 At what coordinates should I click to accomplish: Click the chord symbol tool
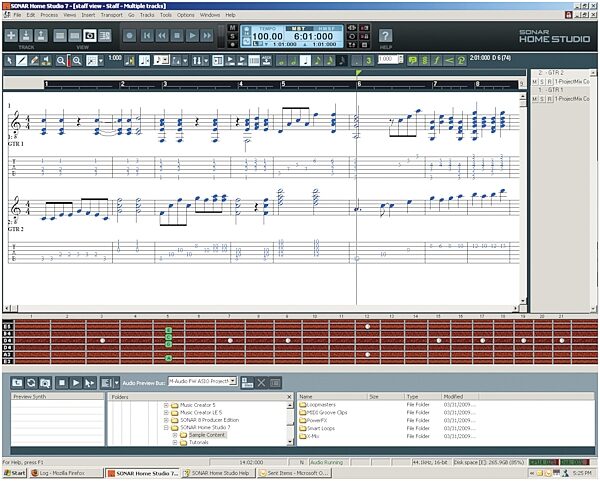coord(424,60)
